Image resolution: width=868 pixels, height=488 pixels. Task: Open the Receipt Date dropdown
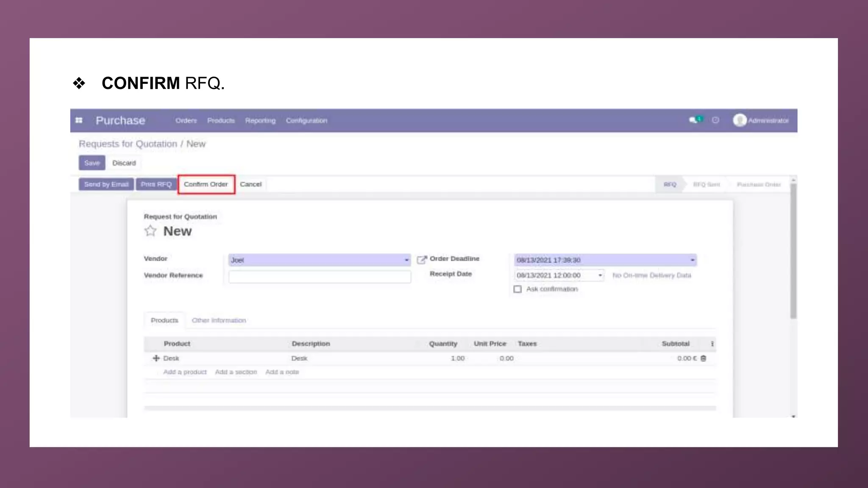coord(600,275)
